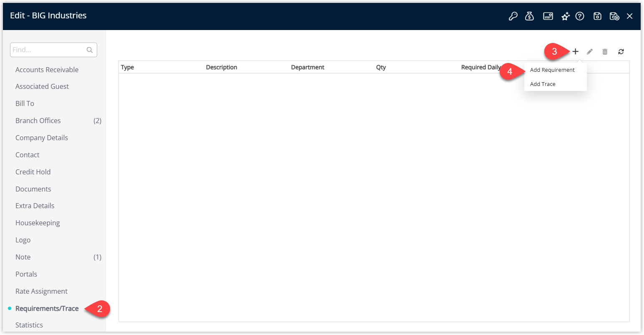Click the Required Daily column header
This screenshot has height=335, width=644.
(481, 67)
